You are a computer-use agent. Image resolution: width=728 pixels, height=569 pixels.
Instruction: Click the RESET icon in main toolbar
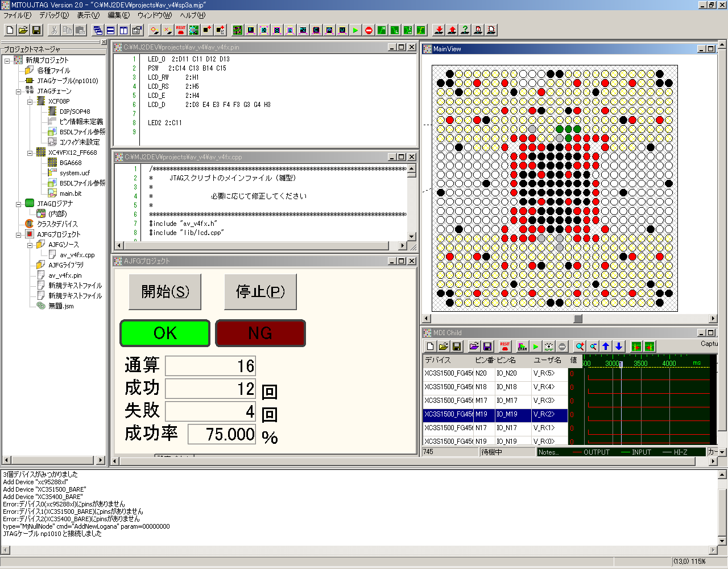[x=181, y=30]
